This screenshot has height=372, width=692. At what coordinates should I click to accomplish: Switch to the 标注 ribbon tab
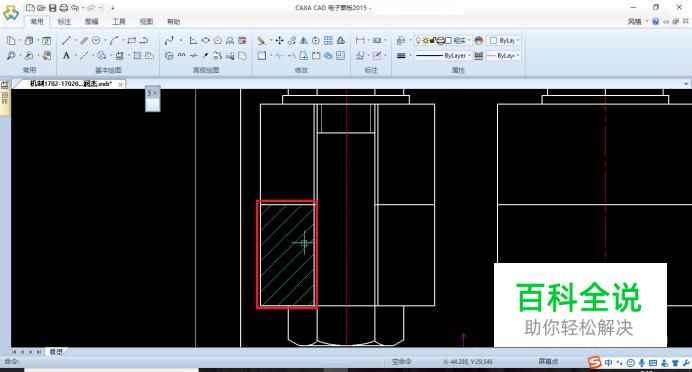point(64,21)
